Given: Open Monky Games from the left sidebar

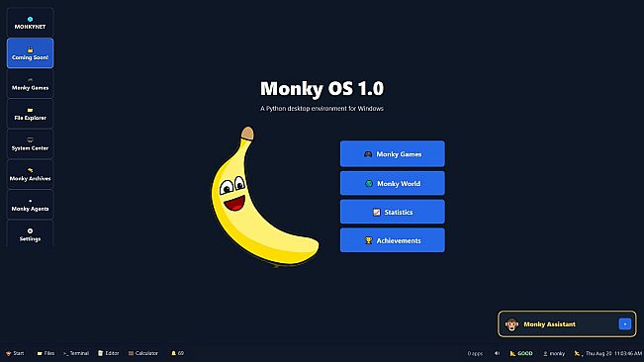Looking at the screenshot, I should (x=30, y=83).
